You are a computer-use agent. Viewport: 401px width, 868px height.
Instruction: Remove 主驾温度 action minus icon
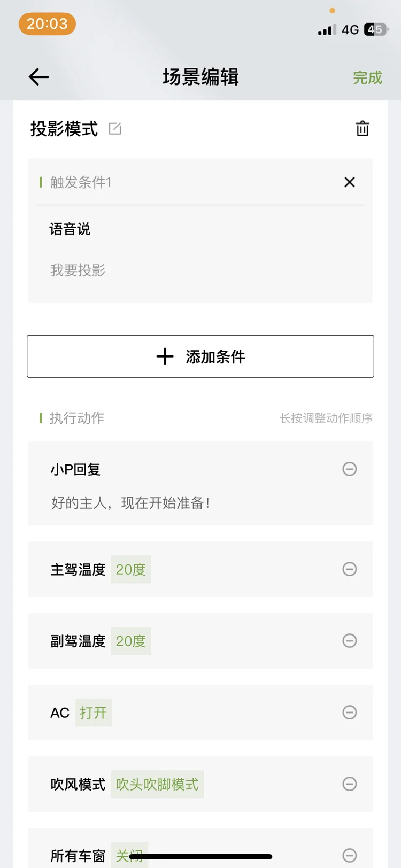click(350, 569)
